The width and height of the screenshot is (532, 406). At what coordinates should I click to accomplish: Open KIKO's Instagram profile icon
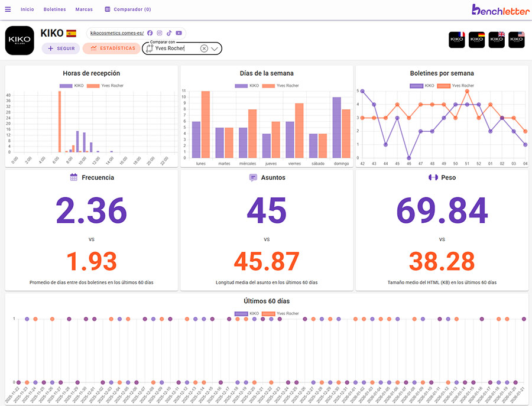pyautogui.click(x=160, y=33)
